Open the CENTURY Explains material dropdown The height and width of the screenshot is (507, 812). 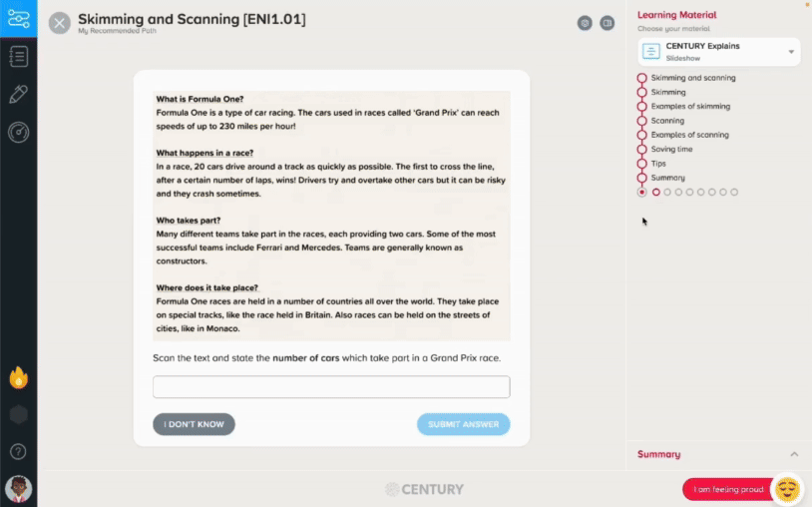coord(719,52)
